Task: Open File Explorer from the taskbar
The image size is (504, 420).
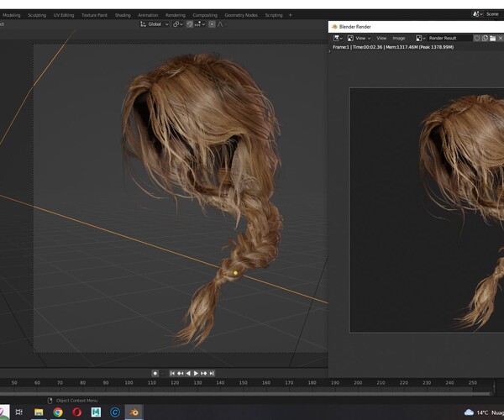Action: 39,412
